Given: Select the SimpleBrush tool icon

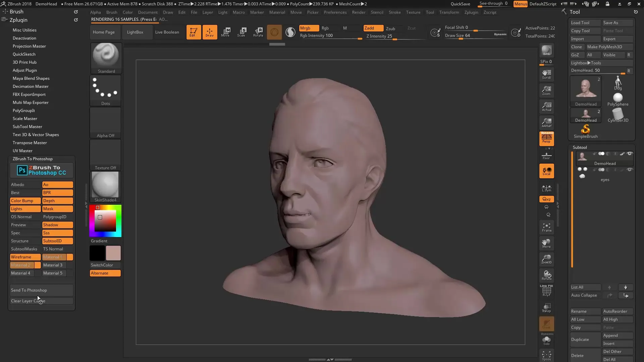Looking at the screenshot, I should (x=586, y=131).
